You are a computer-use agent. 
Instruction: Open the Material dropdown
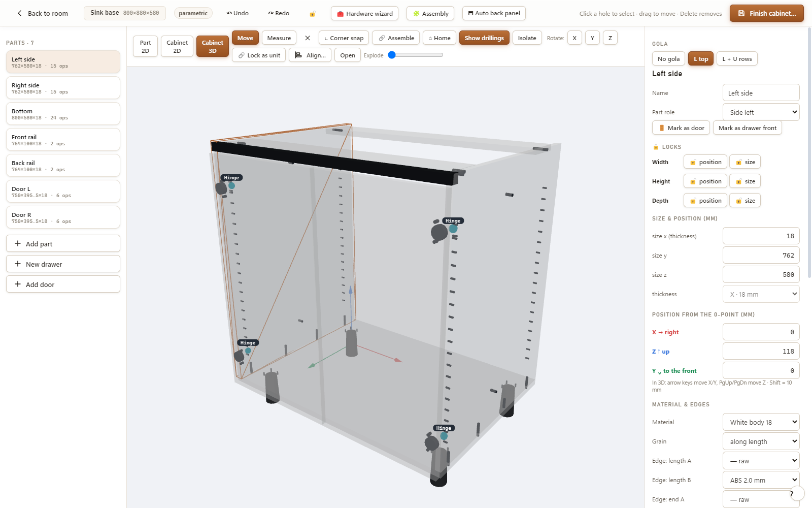pyautogui.click(x=761, y=422)
